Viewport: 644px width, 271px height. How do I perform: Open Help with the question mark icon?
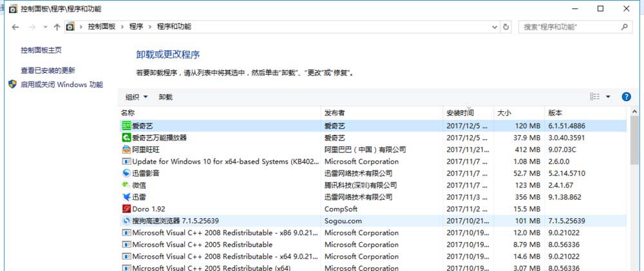626,97
